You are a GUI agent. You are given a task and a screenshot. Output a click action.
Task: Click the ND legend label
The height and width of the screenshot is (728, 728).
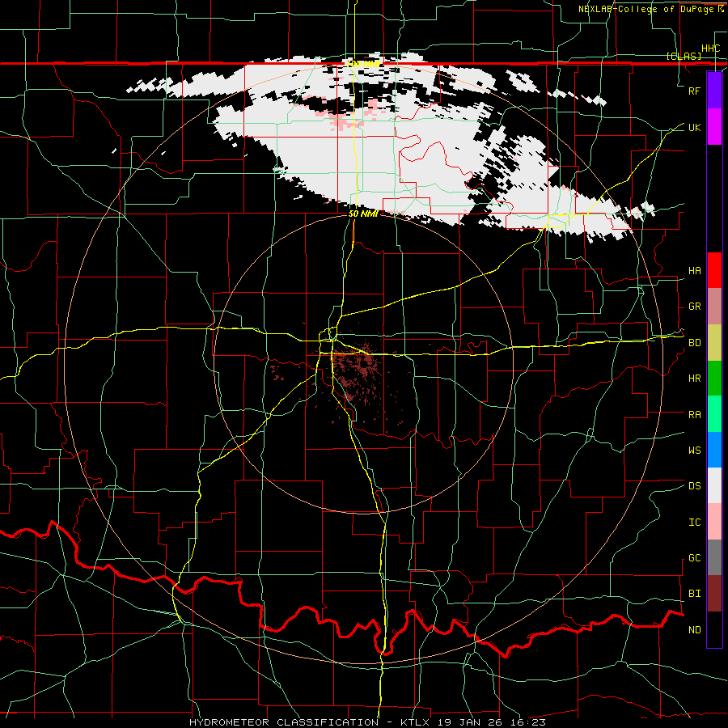pos(694,630)
